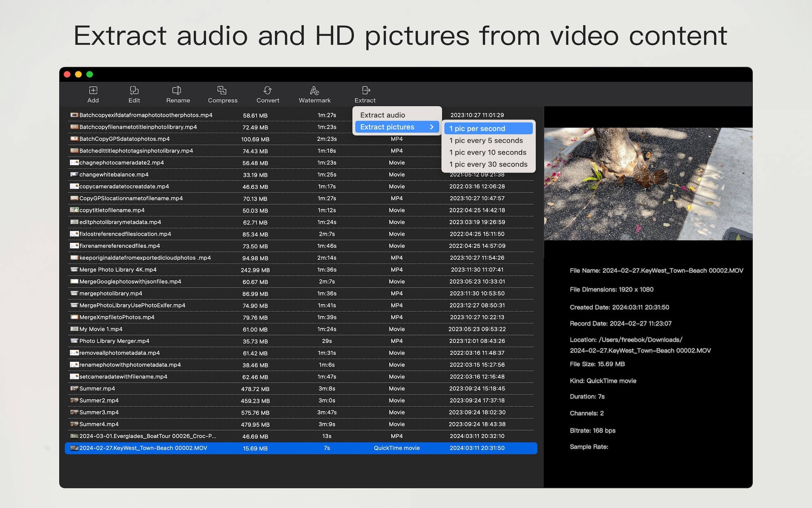This screenshot has height=508, width=812.
Task: Click the video preview thumbnail
Action: [648, 184]
